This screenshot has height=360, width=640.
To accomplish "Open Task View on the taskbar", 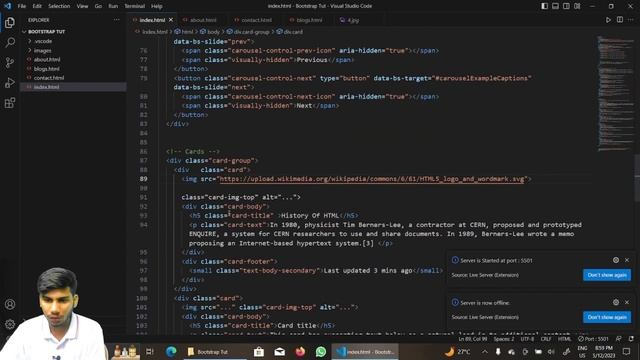I will click(149, 351).
